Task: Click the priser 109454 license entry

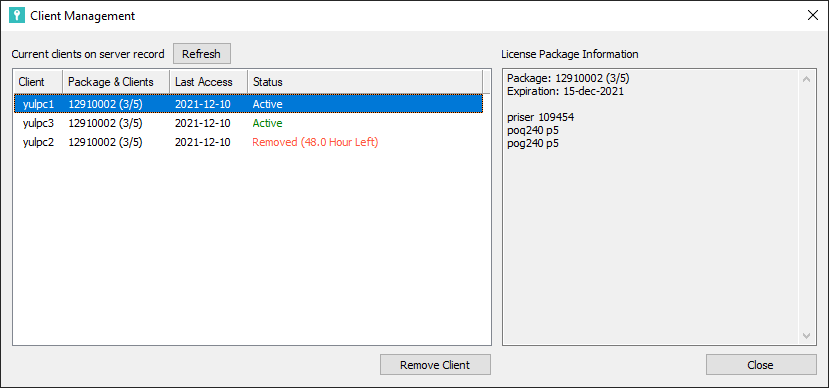Action: click(x=540, y=117)
